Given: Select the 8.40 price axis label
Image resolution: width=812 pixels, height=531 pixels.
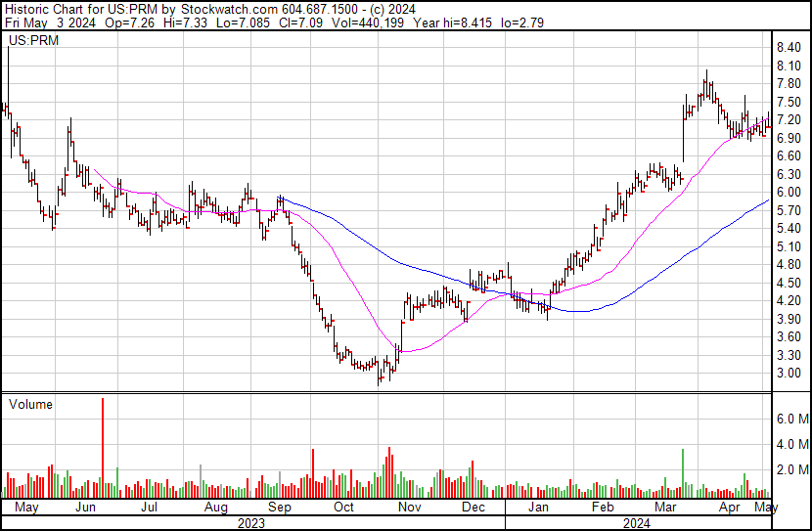Looking at the screenshot, I should (789, 48).
